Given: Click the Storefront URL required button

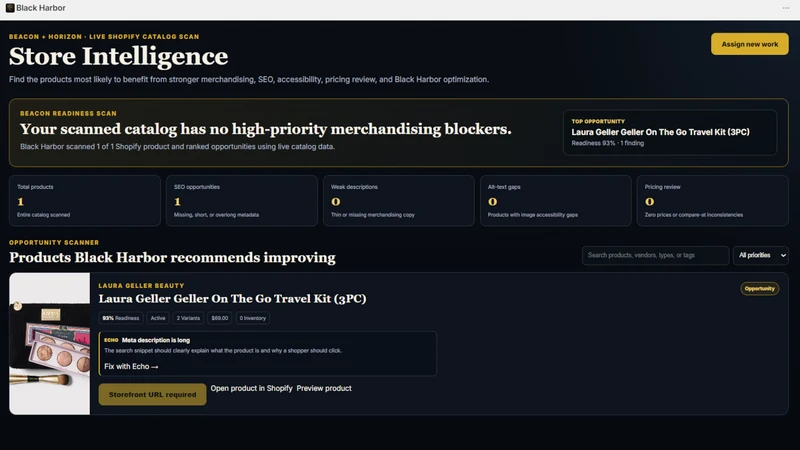Looking at the screenshot, I should 153,394.
